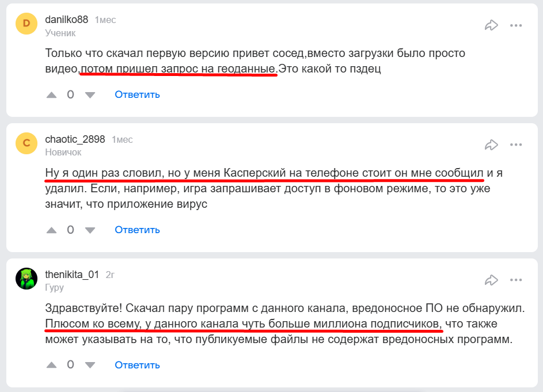Upvote danilko88's comment
Screen dimensions: 543x392
[x=52, y=94]
